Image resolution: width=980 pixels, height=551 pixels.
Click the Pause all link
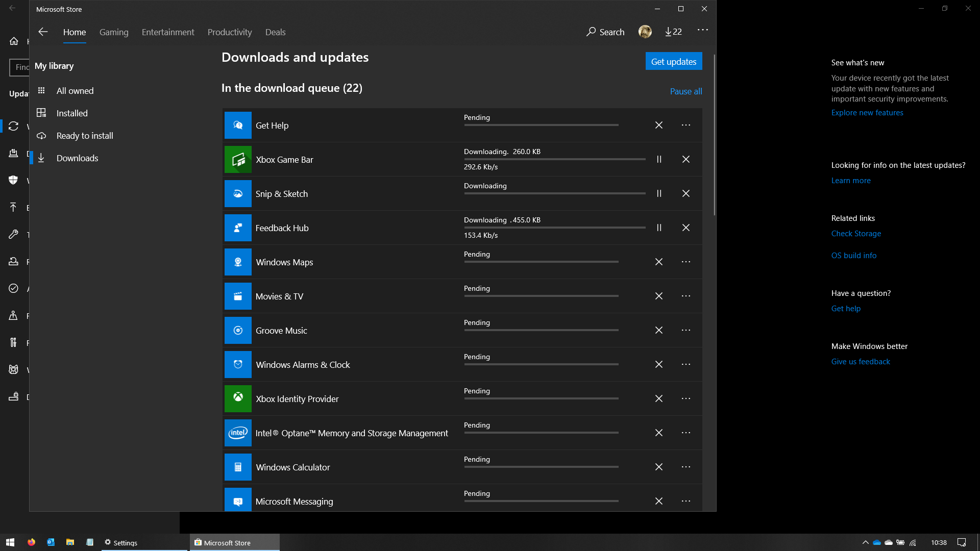pyautogui.click(x=686, y=91)
